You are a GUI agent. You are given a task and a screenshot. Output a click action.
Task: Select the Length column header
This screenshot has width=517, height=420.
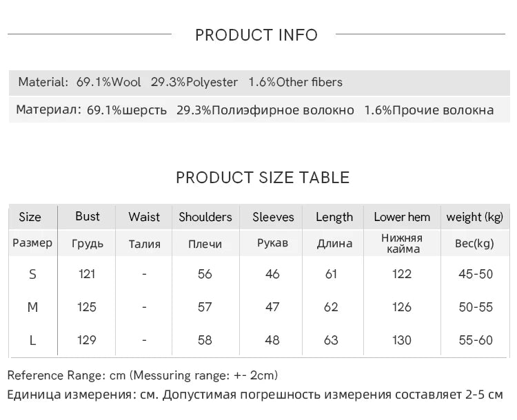click(x=334, y=217)
